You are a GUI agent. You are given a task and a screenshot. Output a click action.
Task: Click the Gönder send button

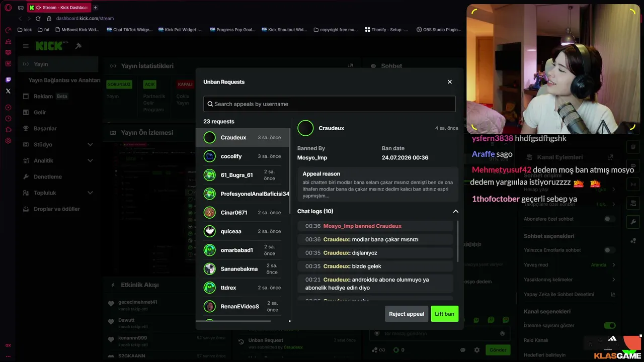click(x=498, y=350)
